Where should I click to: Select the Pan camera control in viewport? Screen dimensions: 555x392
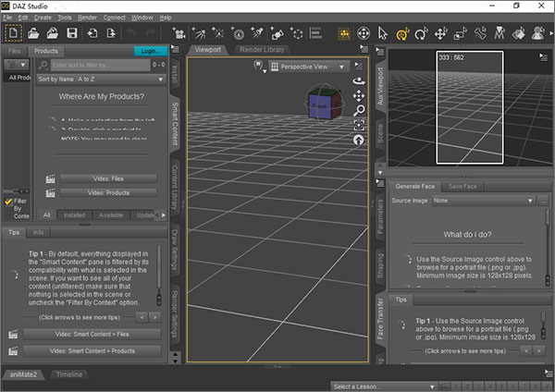click(359, 94)
